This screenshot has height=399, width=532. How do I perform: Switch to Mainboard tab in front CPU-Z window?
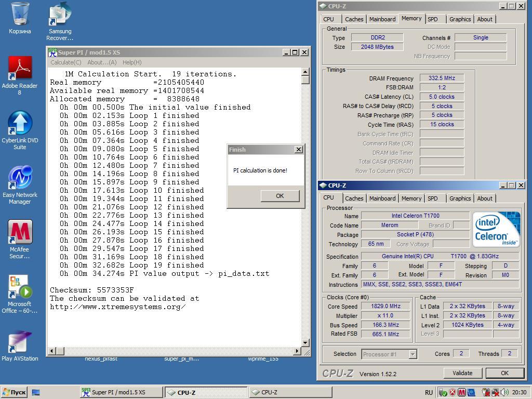382,198
